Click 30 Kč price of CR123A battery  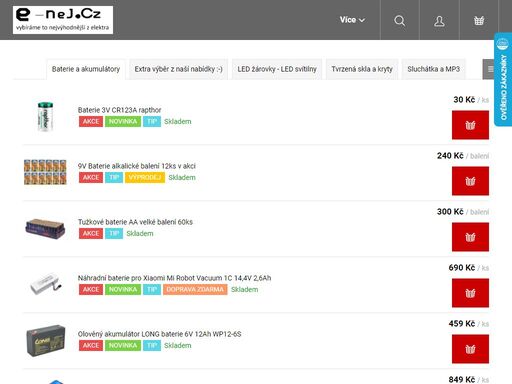click(x=464, y=100)
